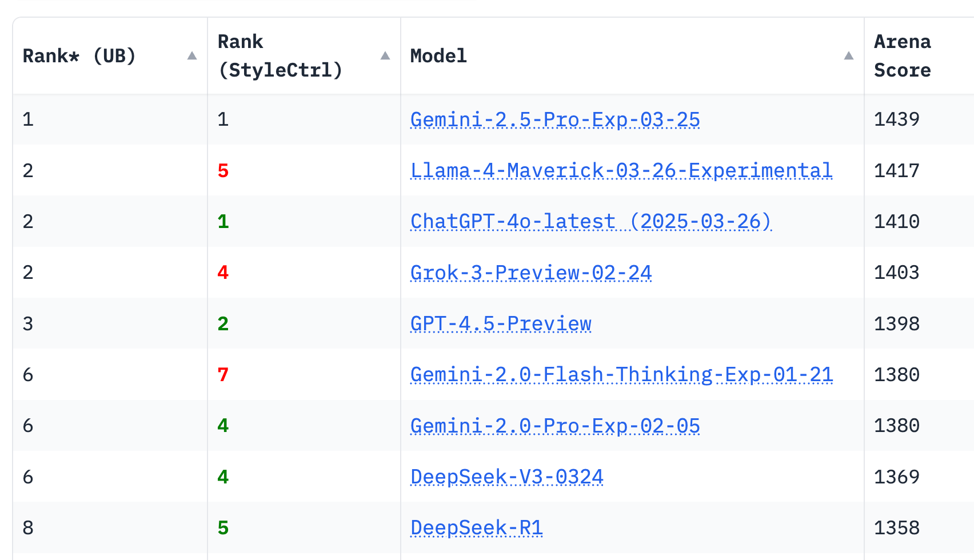This screenshot has width=974, height=560.
Task: Click the Rank* (UB) column header
Action: (x=110, y=56)
